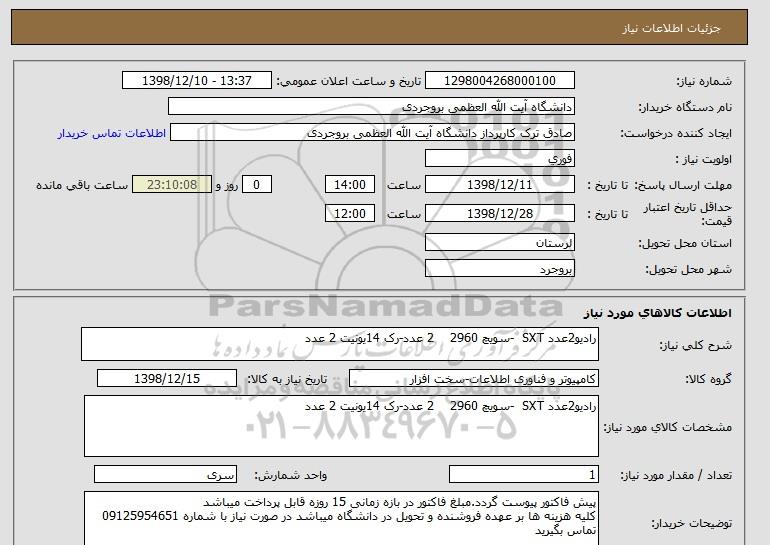Click the general need description text box

[x=340, y=344]
